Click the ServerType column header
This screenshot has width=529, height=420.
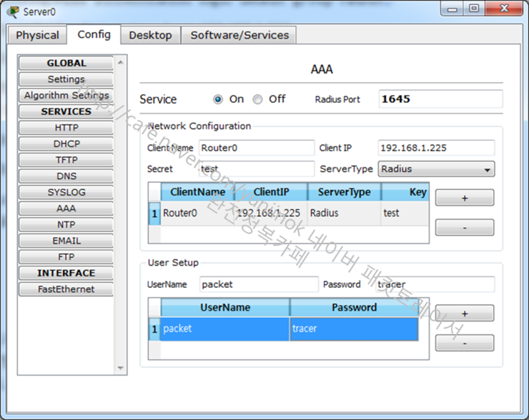(x=344, y=192)
